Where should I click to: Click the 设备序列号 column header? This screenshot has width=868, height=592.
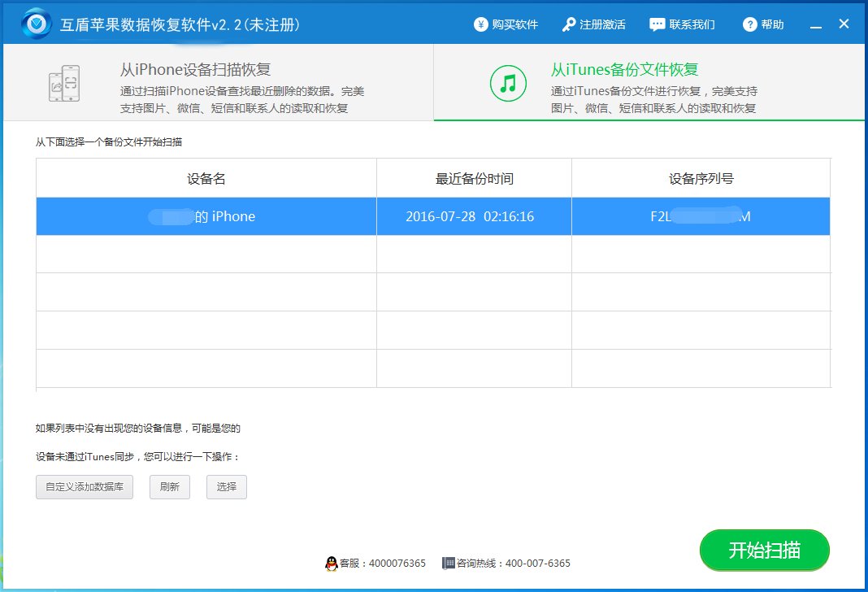click(701, 178)
